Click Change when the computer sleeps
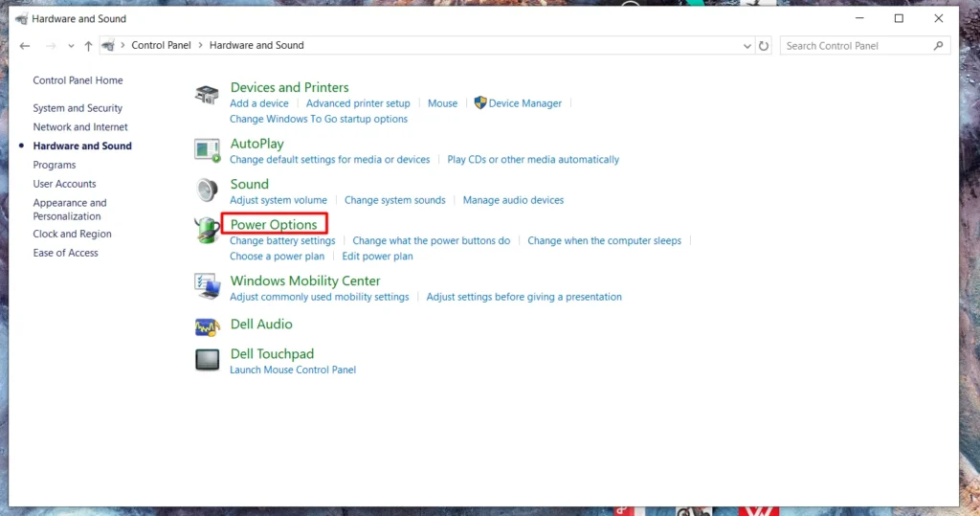Screen dimensions: 980x516 click(x=605, y=241)
